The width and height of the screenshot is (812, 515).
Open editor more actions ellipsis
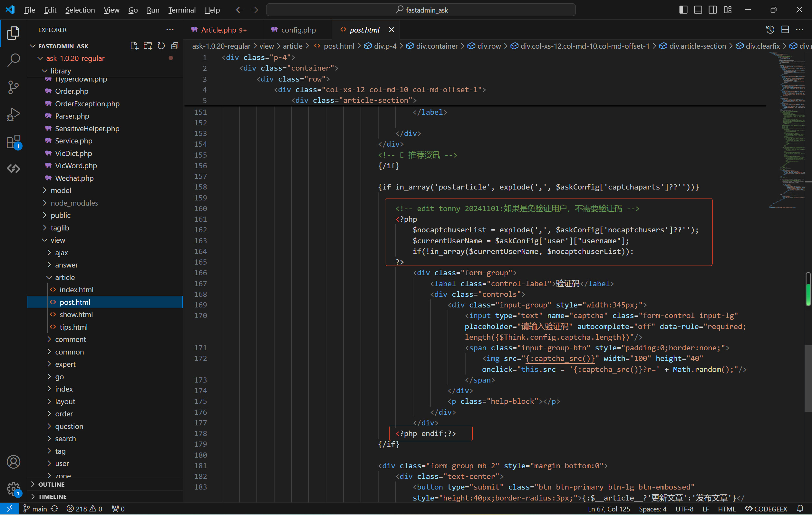pos(799,30)
